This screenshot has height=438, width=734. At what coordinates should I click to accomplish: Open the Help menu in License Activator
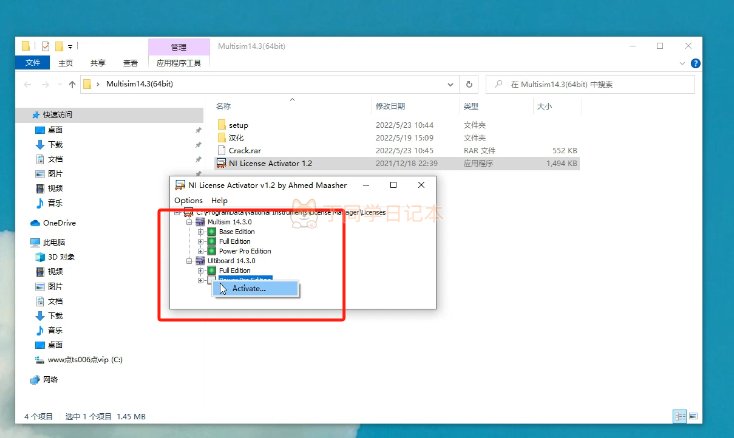tap(219, 200)
